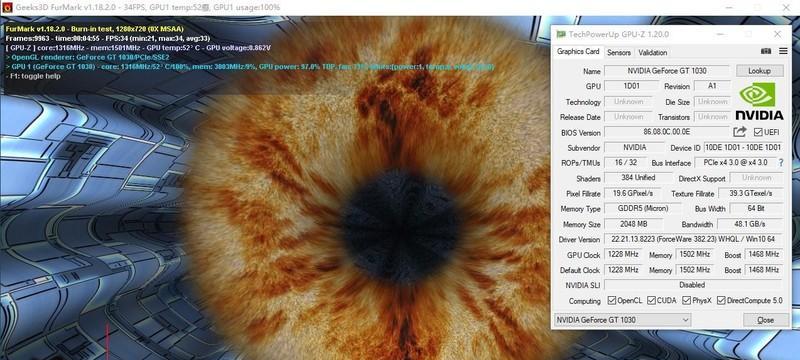Click the BIOS Version field

667,132
